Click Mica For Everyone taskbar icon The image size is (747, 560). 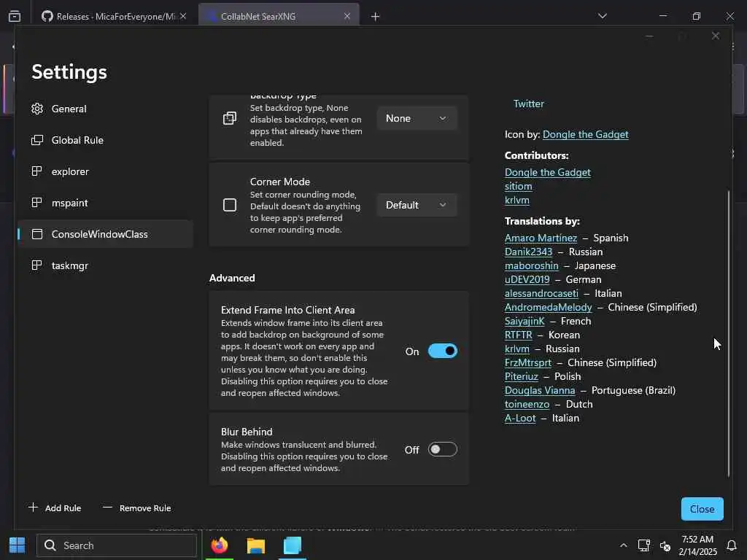[x=293, y=545]
